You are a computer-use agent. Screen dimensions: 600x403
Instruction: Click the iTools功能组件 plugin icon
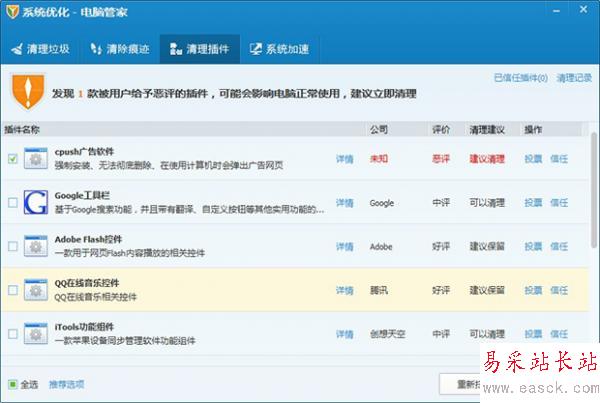36,333
